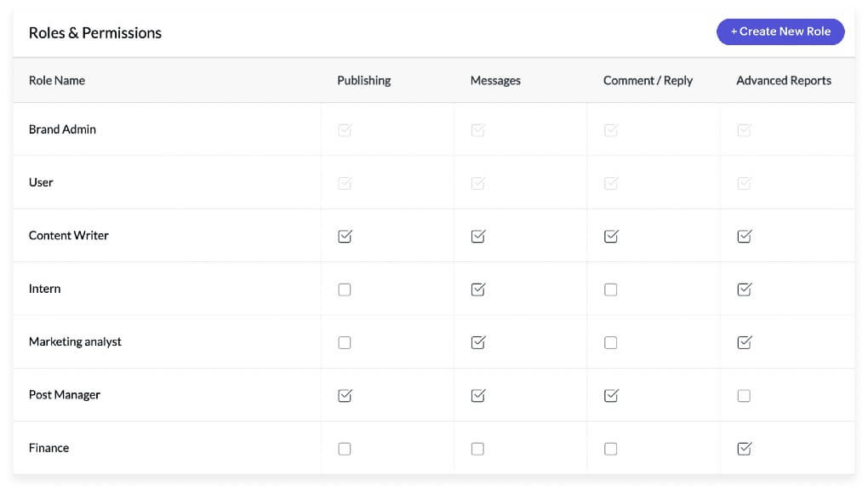Enable Comment / Reply for Intern

click(x=610, y=289)
